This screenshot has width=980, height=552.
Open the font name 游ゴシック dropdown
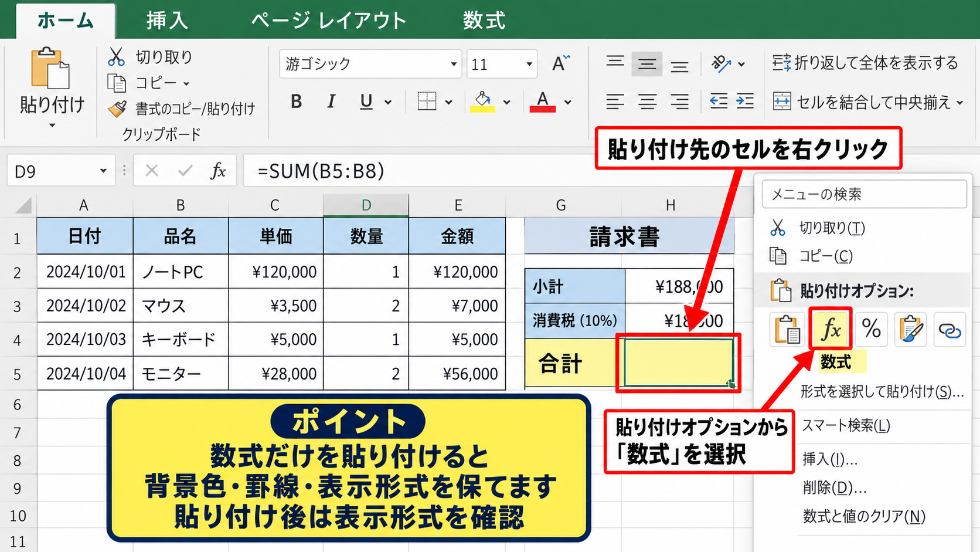(454, 64)
